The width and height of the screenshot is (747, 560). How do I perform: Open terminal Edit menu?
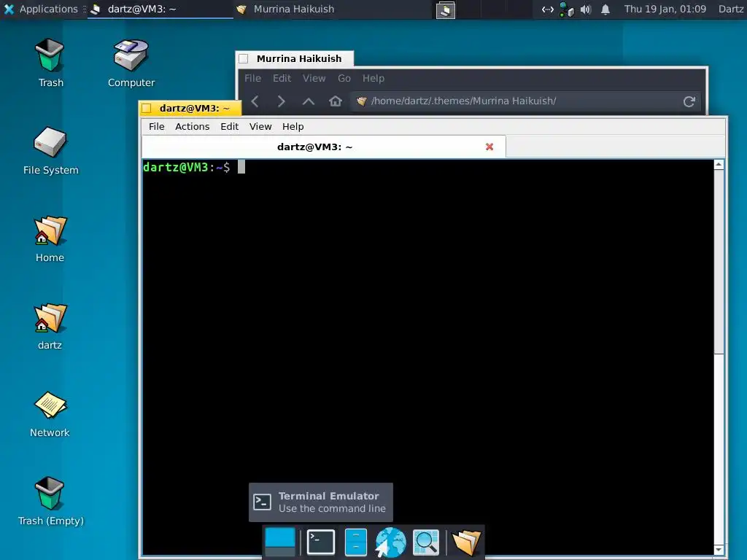click(229, 127)
